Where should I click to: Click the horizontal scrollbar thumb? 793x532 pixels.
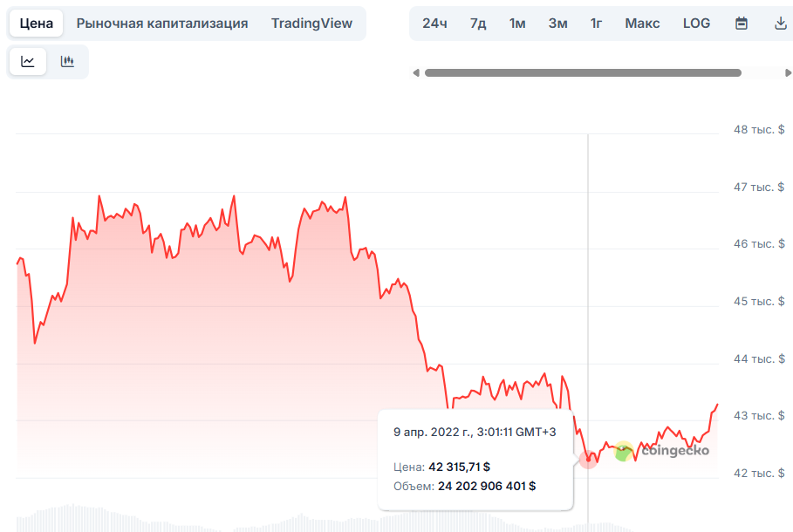[582, 73]
